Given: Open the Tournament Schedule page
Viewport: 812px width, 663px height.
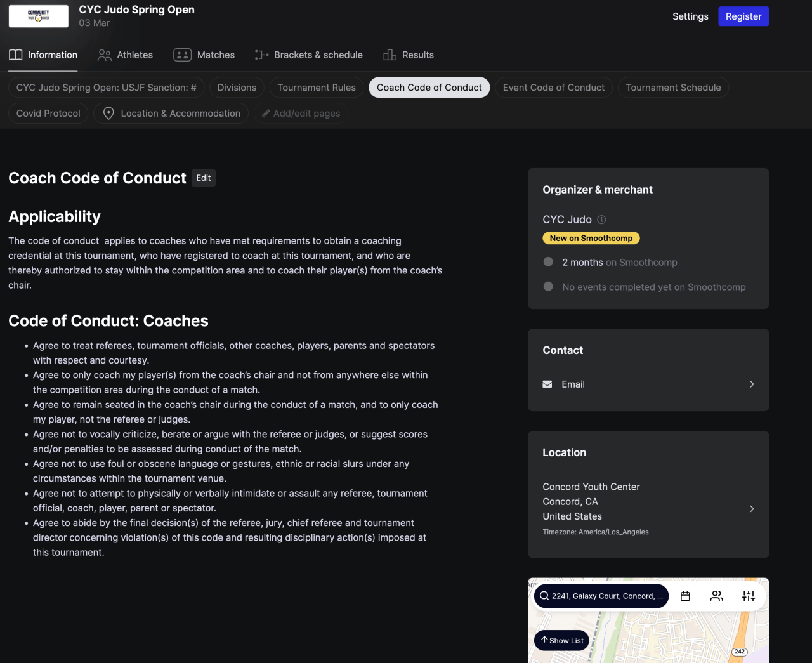Looking at the screenshot, I should tap(673, 87).
